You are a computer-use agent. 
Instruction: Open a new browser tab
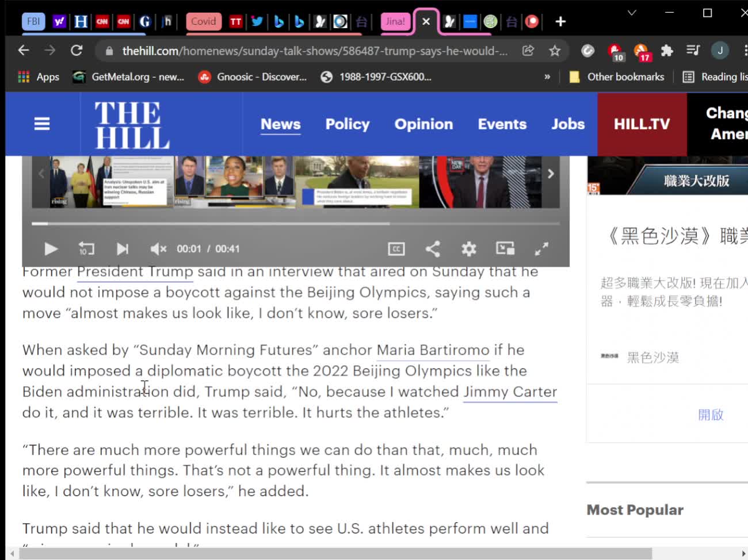560,22
